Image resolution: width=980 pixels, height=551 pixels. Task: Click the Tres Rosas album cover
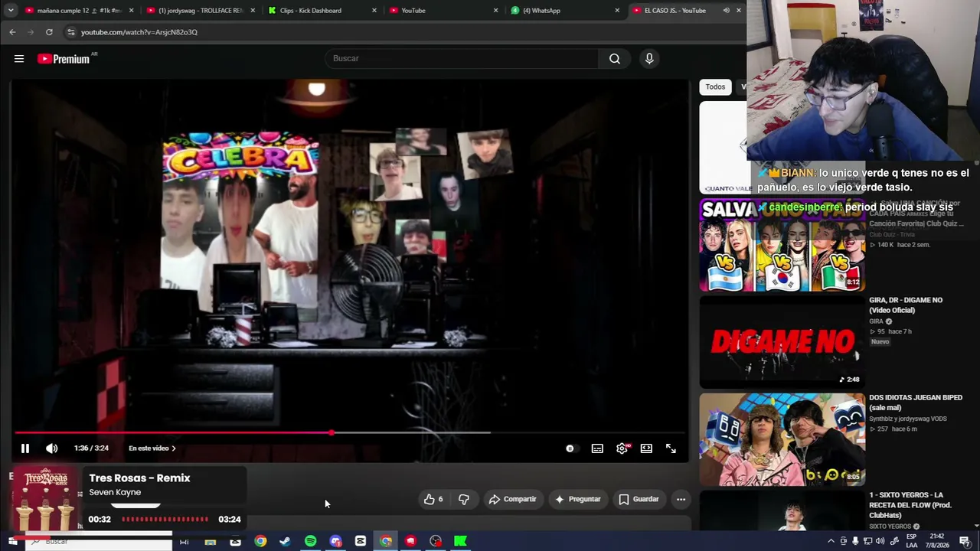click(x=44, y=499)
